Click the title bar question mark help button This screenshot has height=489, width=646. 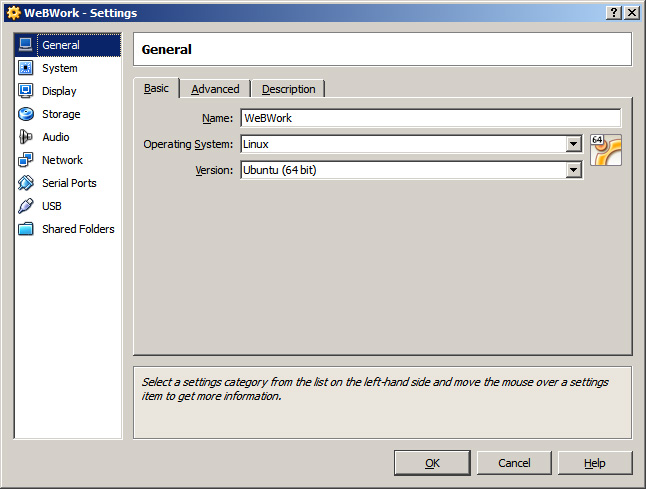[613, 13]
